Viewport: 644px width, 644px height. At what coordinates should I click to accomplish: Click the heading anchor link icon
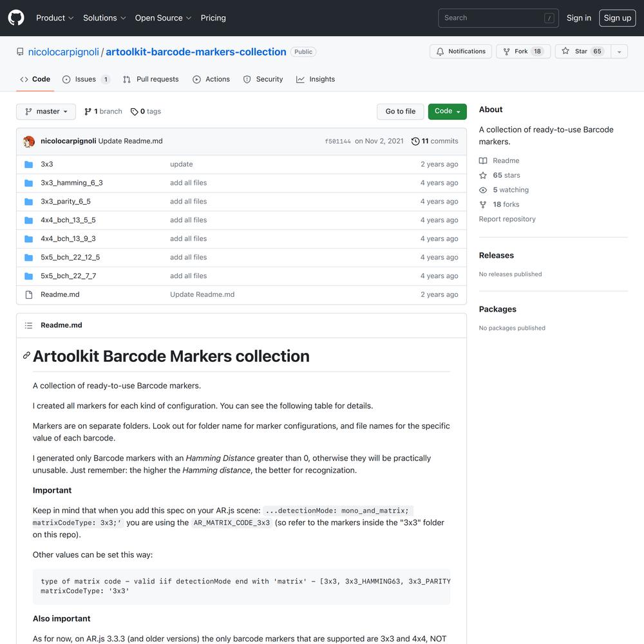pos(26,355)
